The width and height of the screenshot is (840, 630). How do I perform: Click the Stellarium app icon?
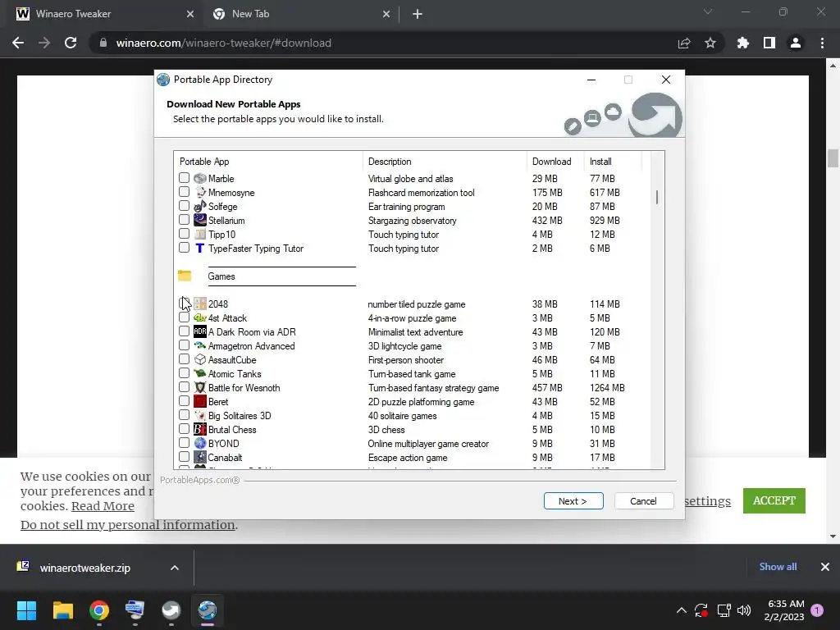tap(200, 220)
